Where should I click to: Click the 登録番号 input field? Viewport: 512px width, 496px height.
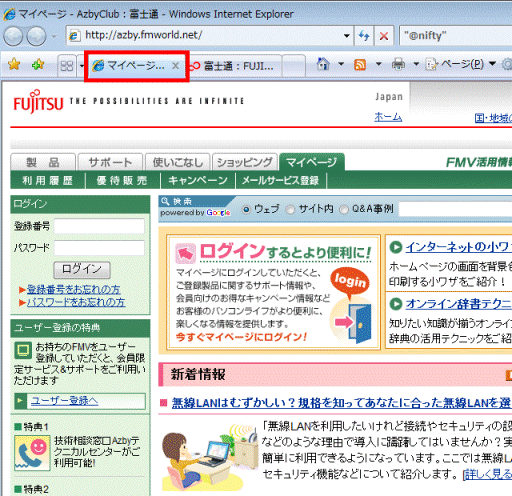(x=99, y=226)
